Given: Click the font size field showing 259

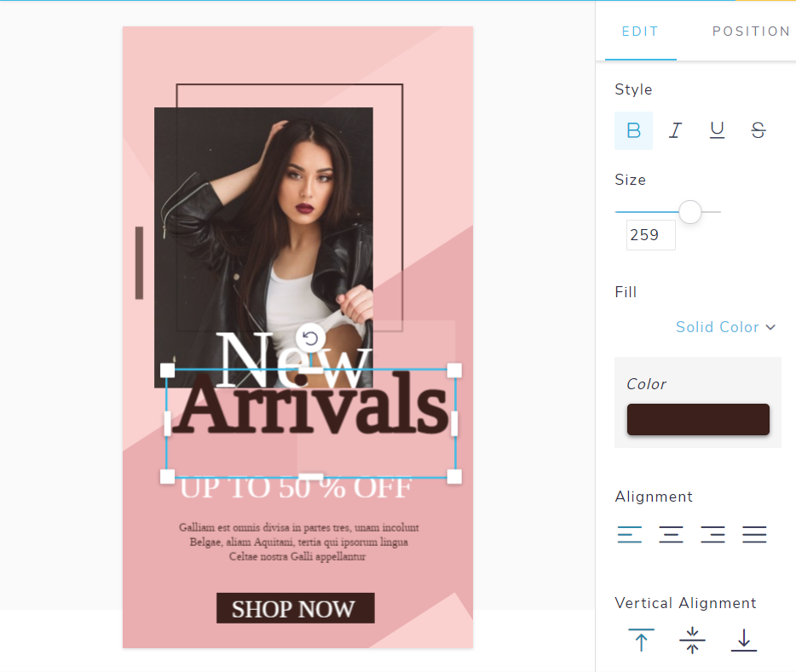Looking at the screenshot, I should tap(651, 235).
